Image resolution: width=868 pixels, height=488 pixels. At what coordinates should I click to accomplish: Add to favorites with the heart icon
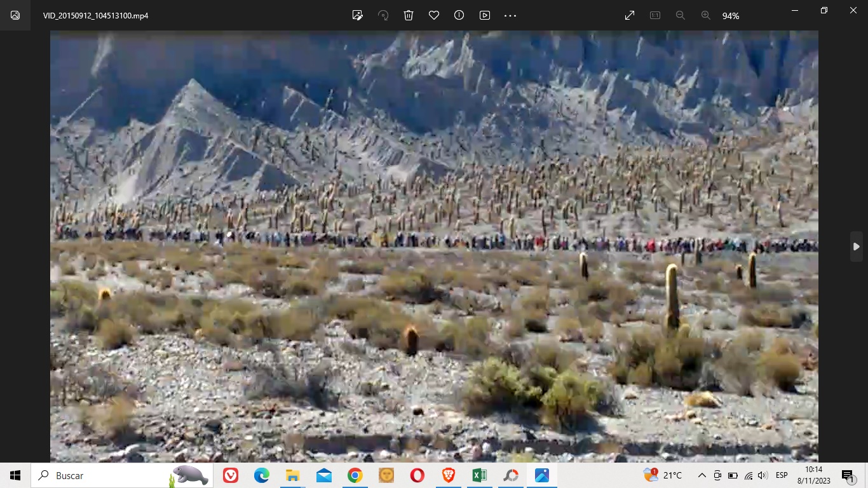pos(434,15)
